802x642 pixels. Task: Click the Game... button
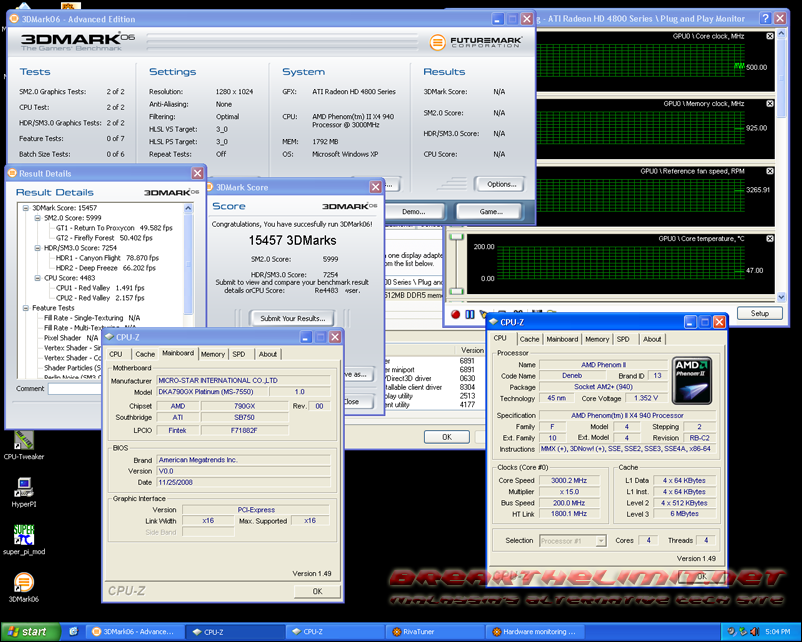click(x=491, y=211)
